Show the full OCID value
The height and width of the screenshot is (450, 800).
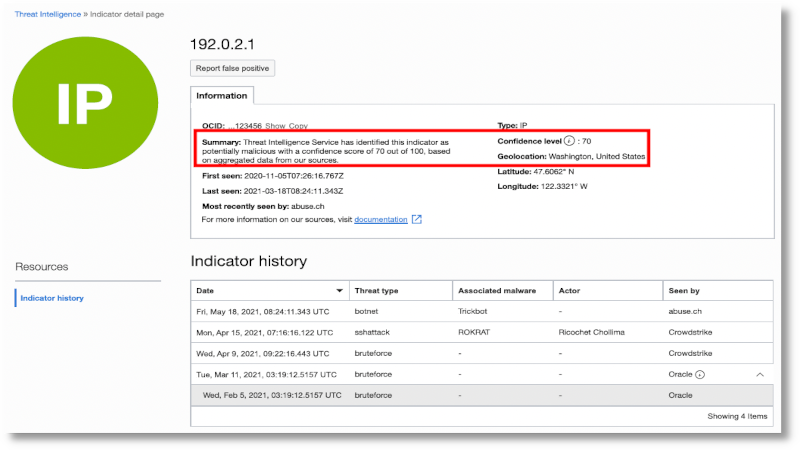(274, 126)
